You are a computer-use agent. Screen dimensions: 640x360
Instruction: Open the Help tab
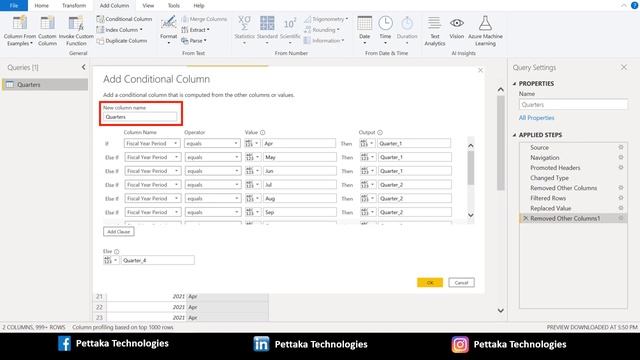coord(199,6)
